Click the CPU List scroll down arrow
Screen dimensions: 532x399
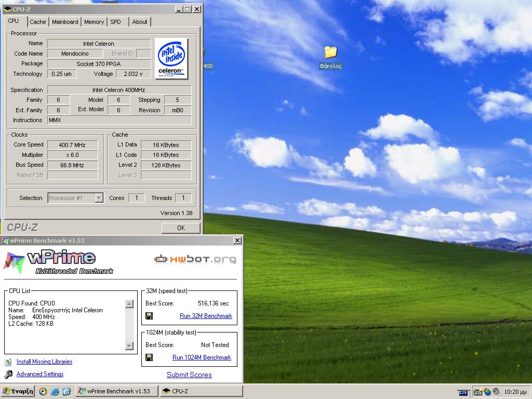(x=129, y=346)
